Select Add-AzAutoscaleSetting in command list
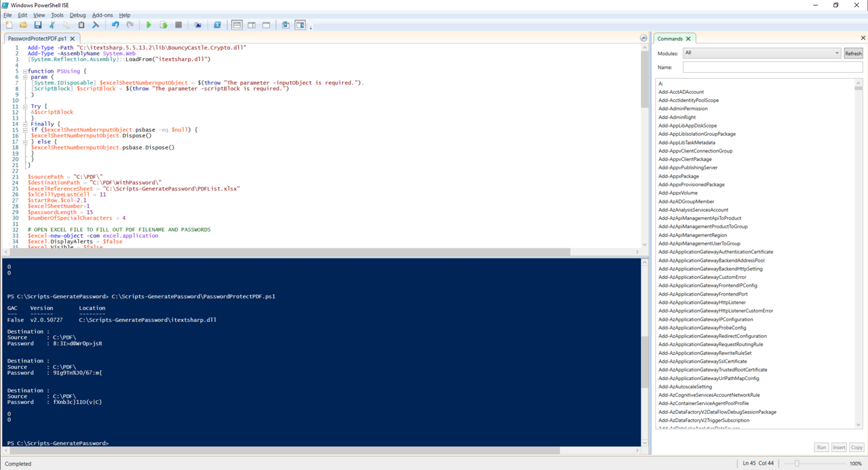 click(x=685, y=387)
